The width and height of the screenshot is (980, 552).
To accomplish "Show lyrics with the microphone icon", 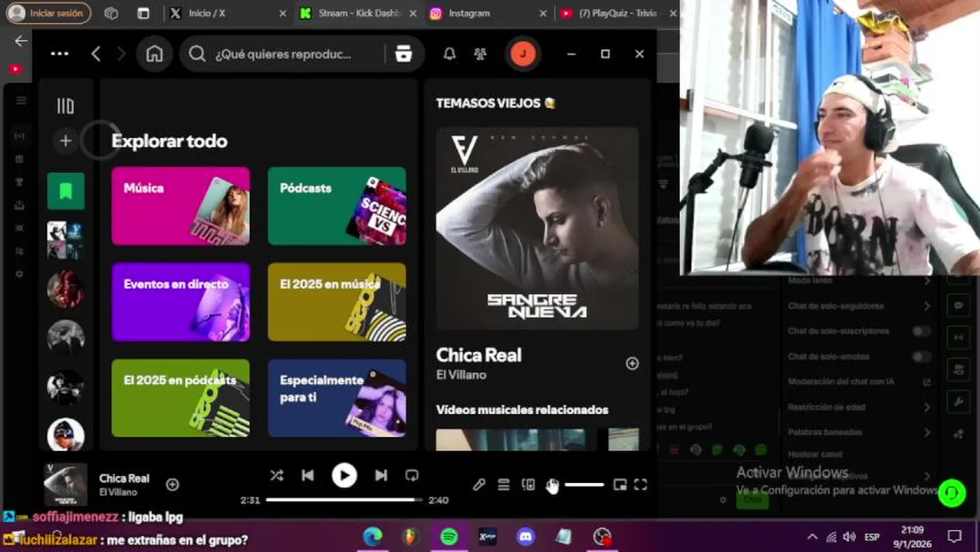I will [x=479, y=485].
